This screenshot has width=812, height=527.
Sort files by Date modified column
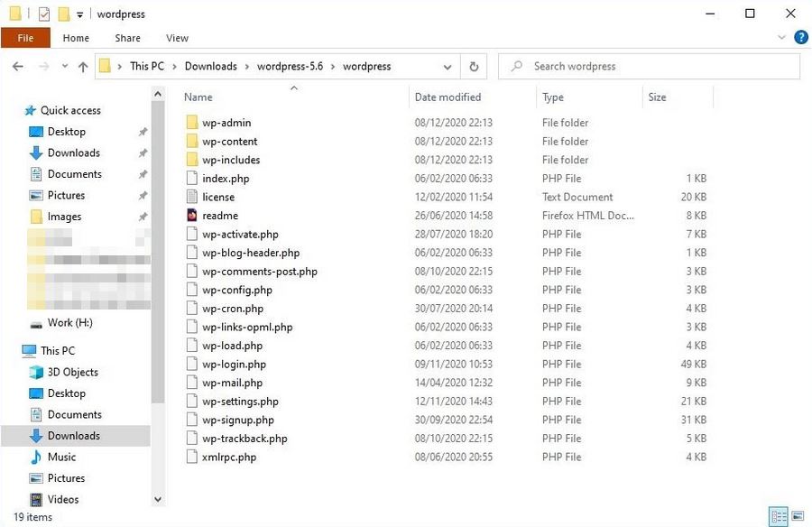click(x=448, y=97)
